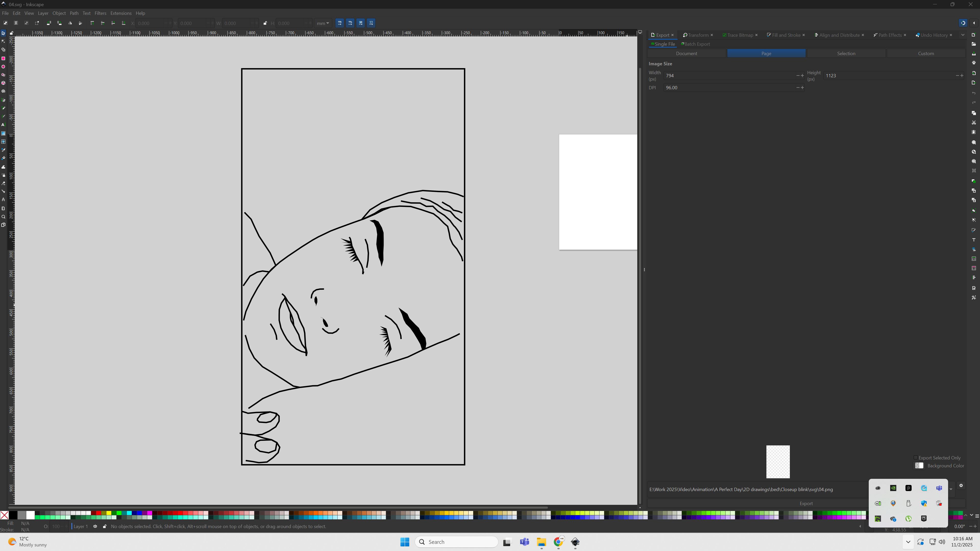The width and height of the screenshot is (980, 551).
Task: Select the Rectangle tool
Action: 3,59
